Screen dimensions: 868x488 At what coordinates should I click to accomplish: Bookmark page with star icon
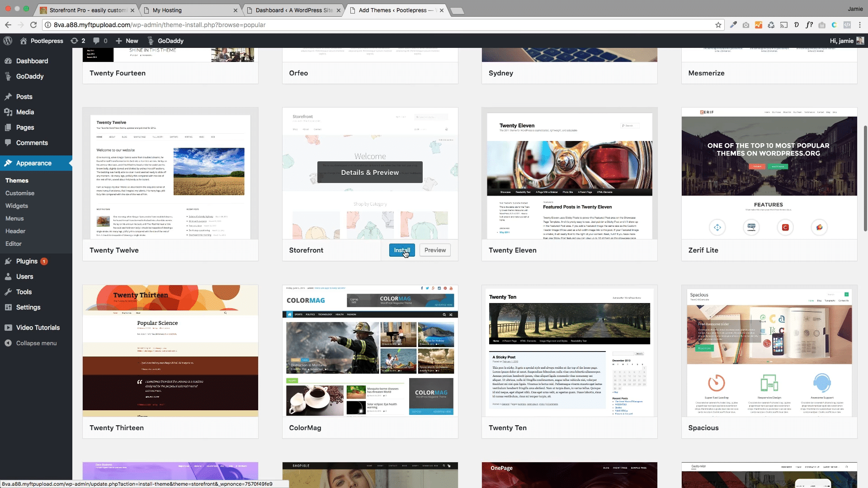tap(718, 25)
